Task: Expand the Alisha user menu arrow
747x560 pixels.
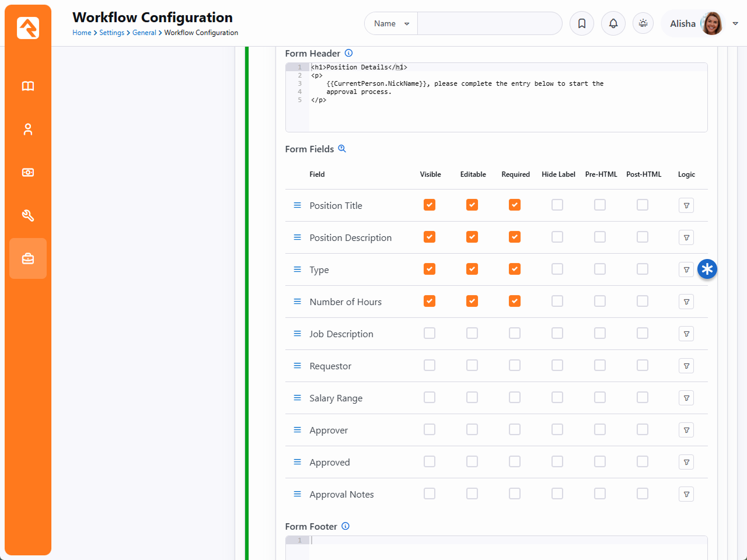Action: coord(735,24)
